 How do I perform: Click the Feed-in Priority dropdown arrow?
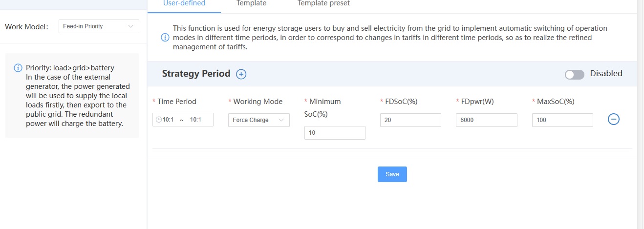(x=130, y=26)
